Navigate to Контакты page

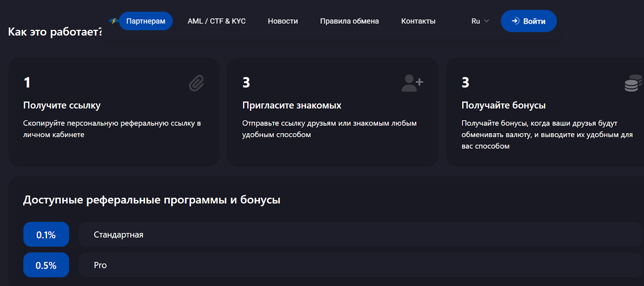(x=418, y=21)
